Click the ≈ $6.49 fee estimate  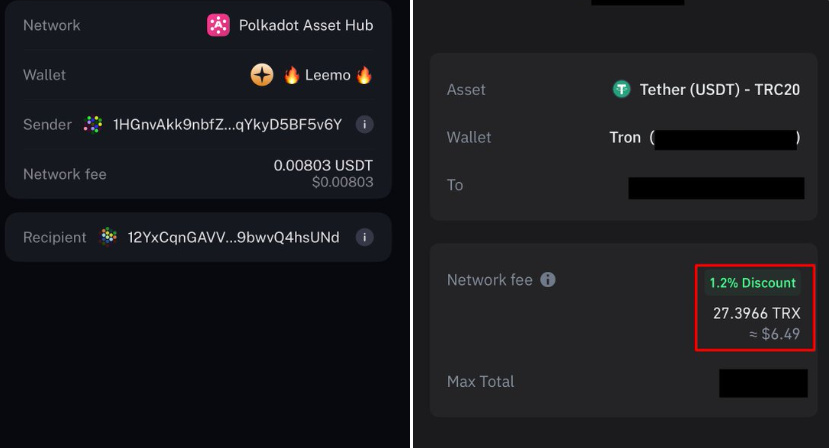tap(775, 334)
